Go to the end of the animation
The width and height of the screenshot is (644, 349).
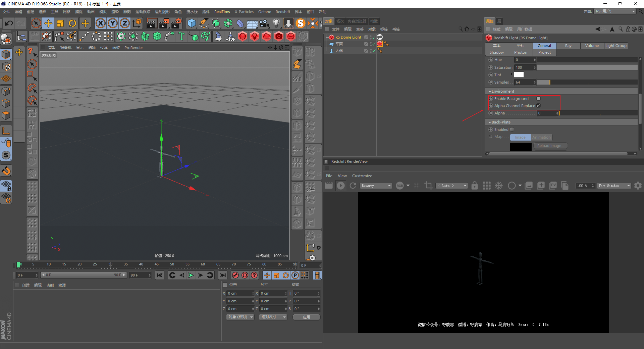[x=222, y=275]
